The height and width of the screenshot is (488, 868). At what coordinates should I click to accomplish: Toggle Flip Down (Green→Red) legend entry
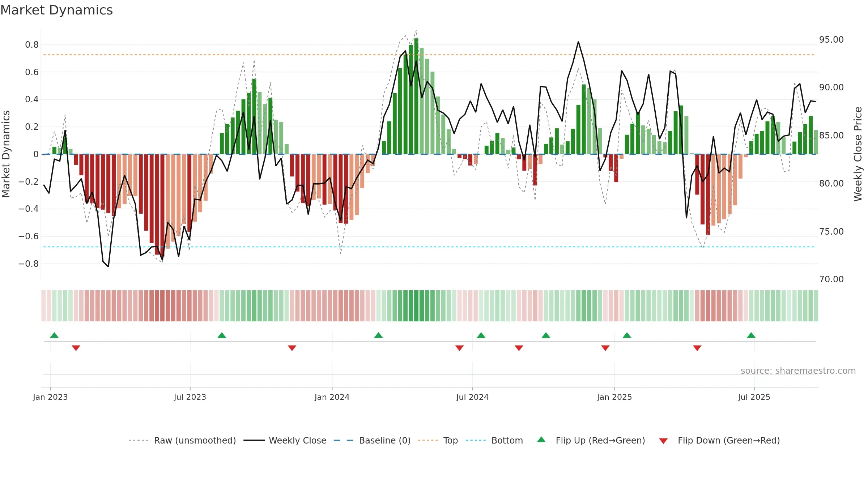coord(719,440)
